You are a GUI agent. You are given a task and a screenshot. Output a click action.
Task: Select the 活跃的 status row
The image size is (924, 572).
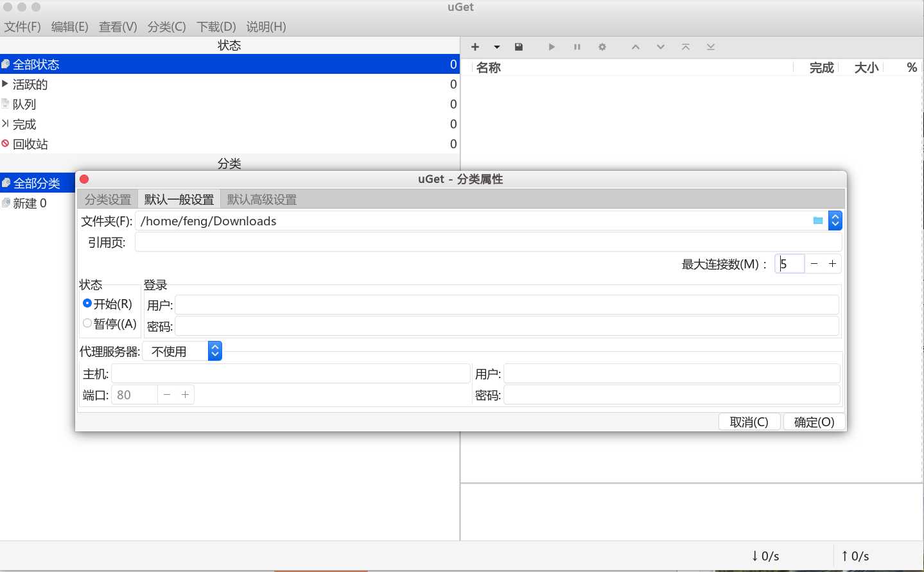click(x=230, y=84)
